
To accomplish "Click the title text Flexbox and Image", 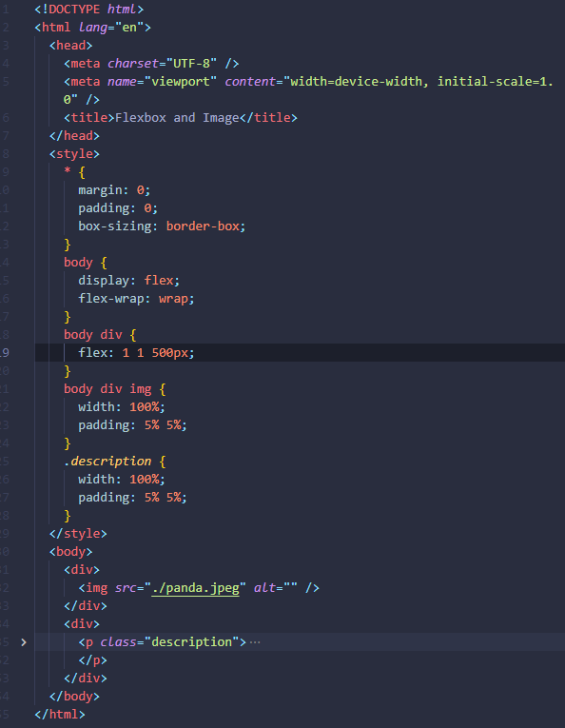I will (x=177, y=118).
